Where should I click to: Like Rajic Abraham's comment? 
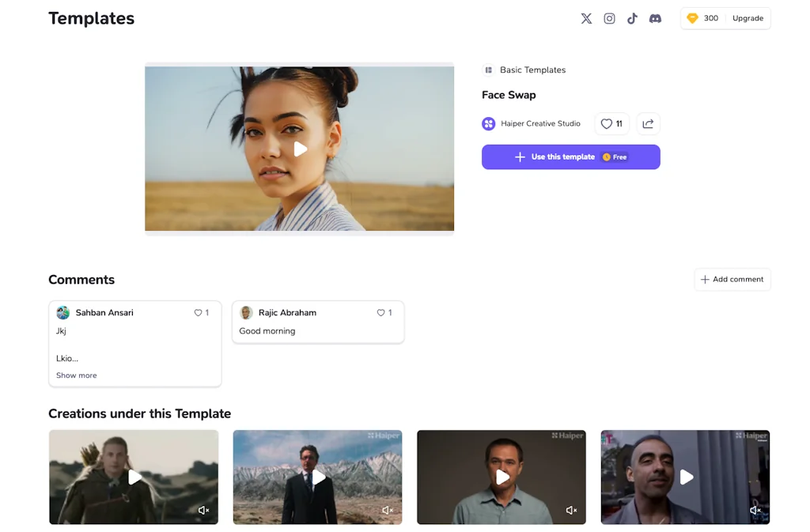pyautogui.click(x=381, y=313)
